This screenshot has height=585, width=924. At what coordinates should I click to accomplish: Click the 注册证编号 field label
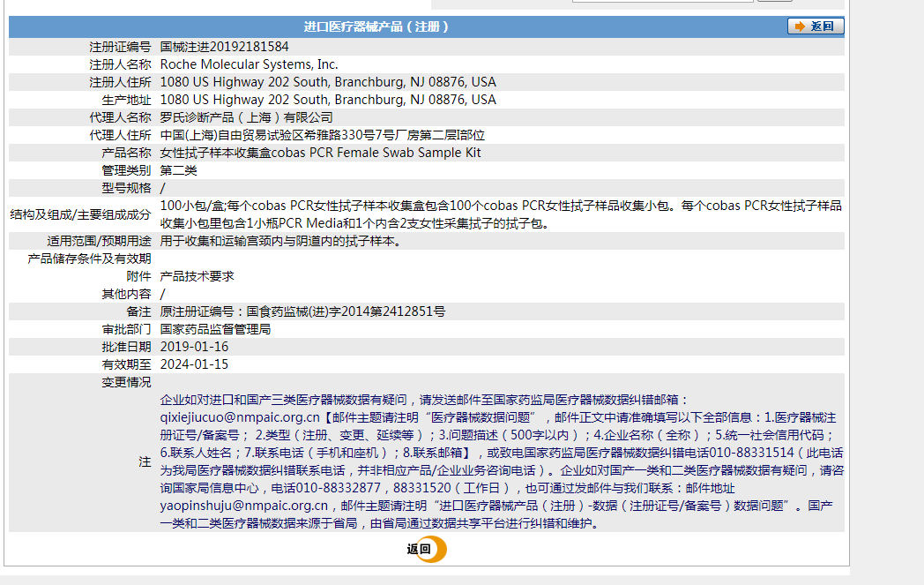pos(120,47)
